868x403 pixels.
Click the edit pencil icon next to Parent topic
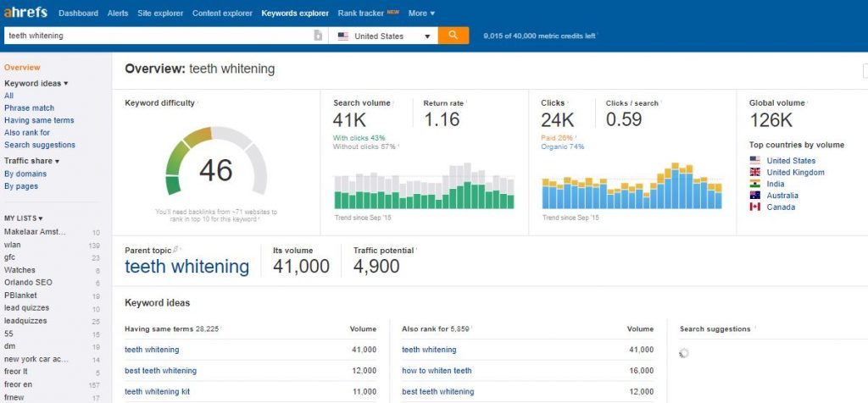[x=175, y=250]
